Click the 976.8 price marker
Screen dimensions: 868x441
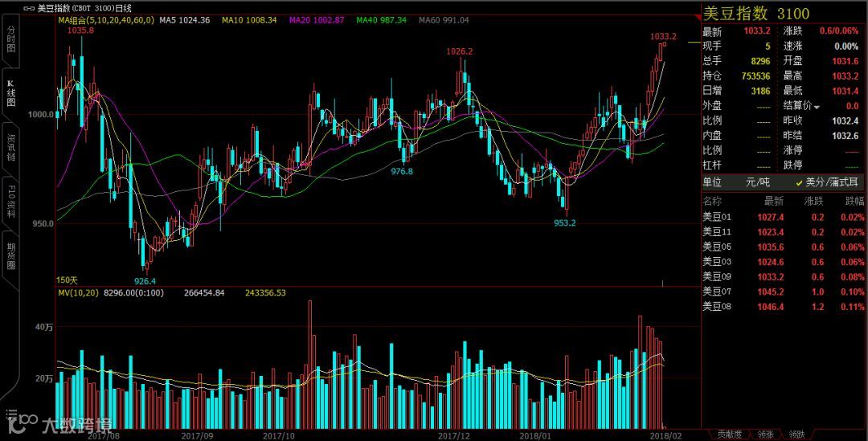[x=402, y=172]
